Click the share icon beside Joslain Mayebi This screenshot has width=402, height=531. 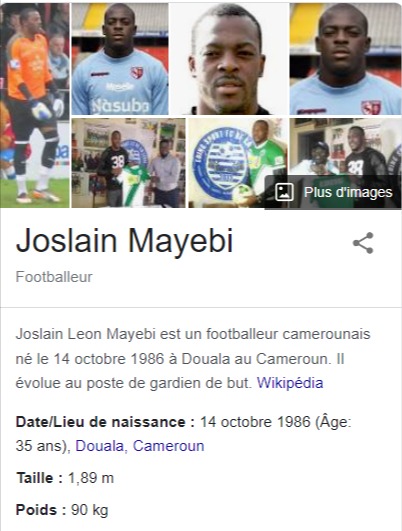(x=363, y=243)
